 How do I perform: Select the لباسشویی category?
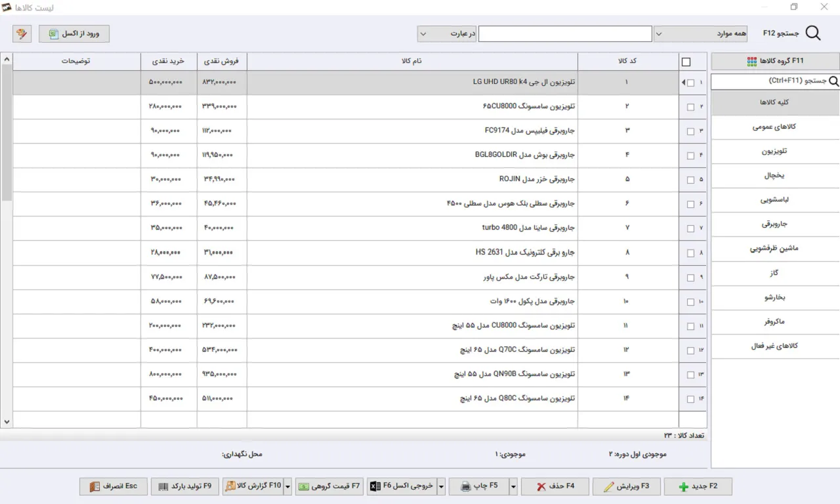775,200
